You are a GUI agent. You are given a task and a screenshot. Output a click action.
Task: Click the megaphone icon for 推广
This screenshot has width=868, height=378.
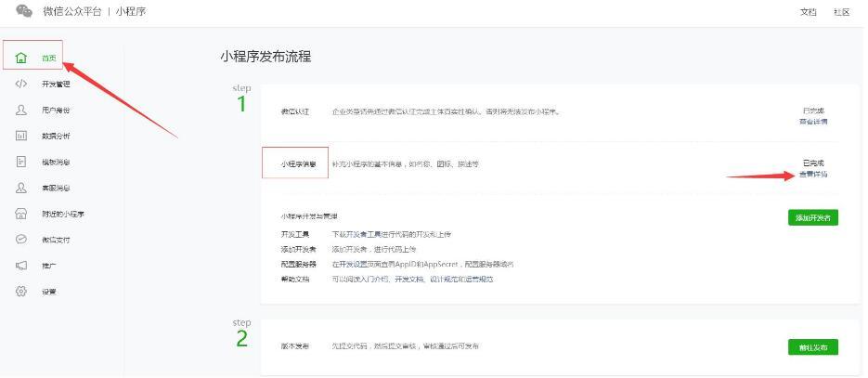coord(21,266)
